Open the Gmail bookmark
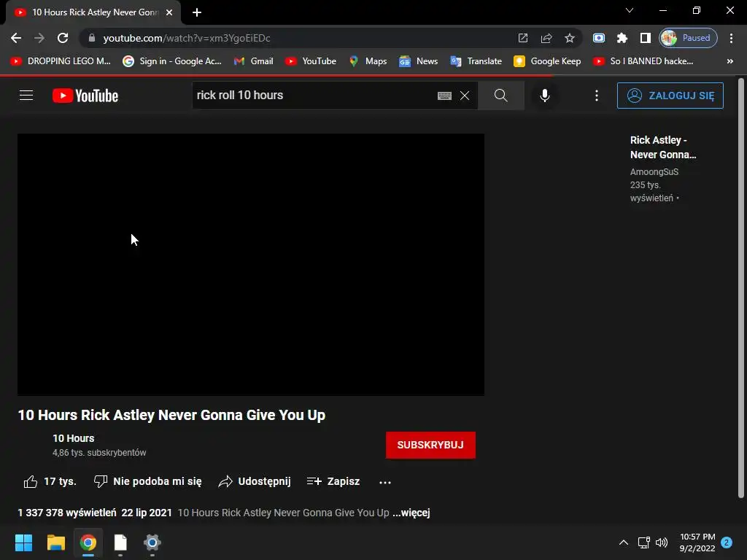The width and height of the screenshot is (747, 560). point(253,61)
